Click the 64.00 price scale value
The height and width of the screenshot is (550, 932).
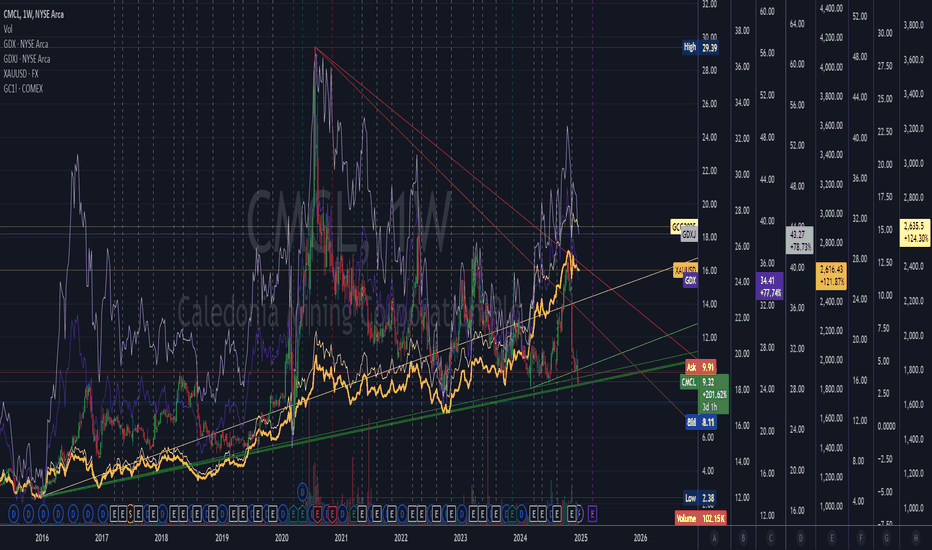[x=797, y=24]
